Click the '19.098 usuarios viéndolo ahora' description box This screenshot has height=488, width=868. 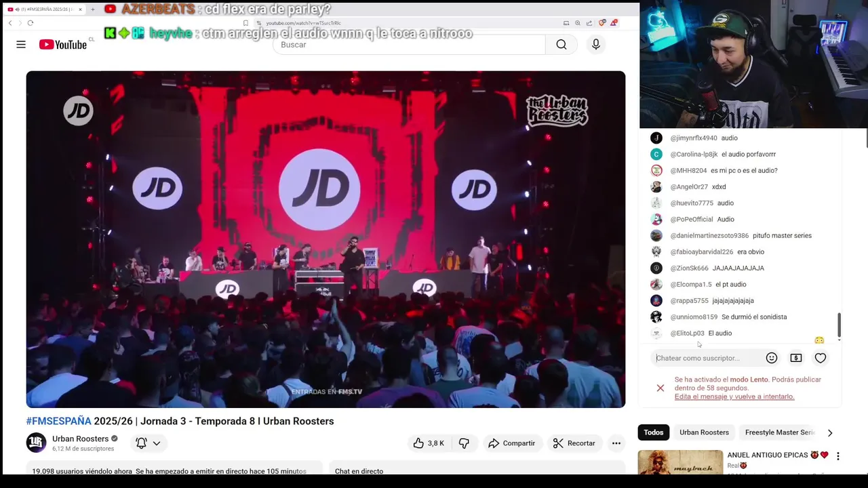tap(175, 468)
